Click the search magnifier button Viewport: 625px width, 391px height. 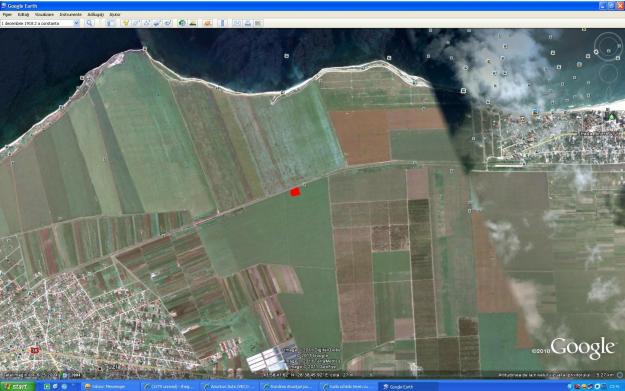click(x=90, y=23)
